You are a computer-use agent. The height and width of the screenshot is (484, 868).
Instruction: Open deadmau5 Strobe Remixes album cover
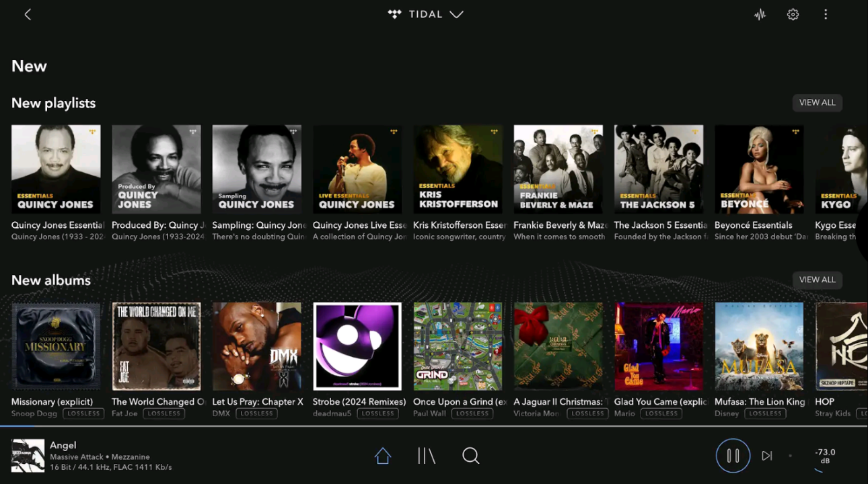coord(357,346)
